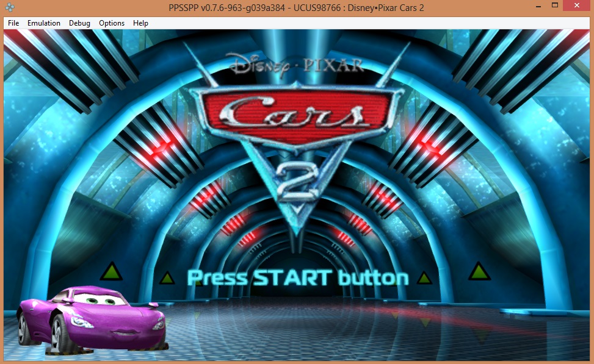Click the 'Press START button' prompt
The height and width of the screenshot is (364, 594).
tap(297, 278)
